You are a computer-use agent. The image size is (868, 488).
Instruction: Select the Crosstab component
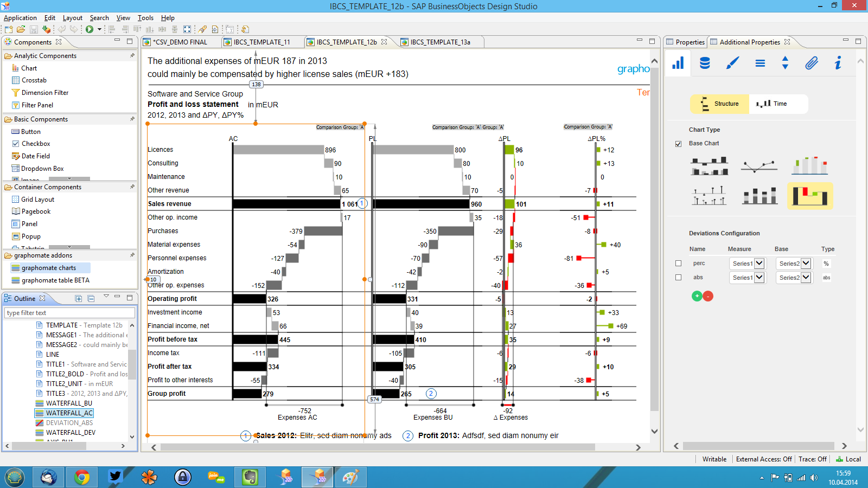(34, 80)
